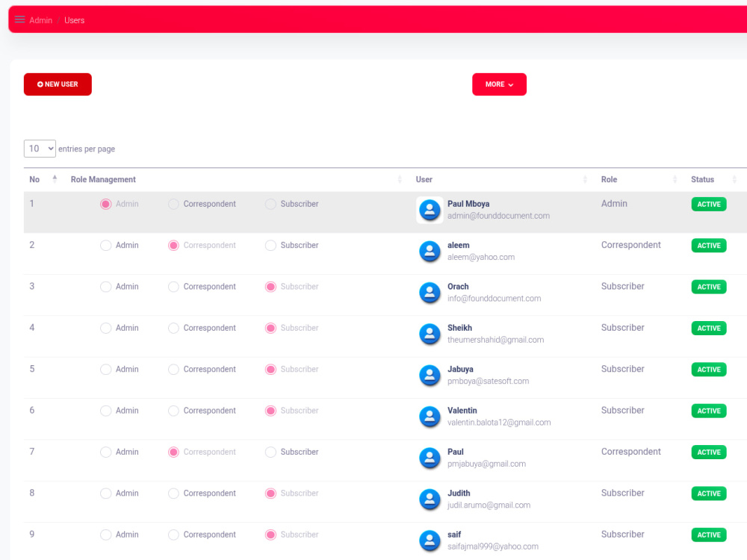Image resolution: width=747 pixels, height=560 pixels.
Task: Click the Subscriber role cell for Orach
Action: pos(623,286)
